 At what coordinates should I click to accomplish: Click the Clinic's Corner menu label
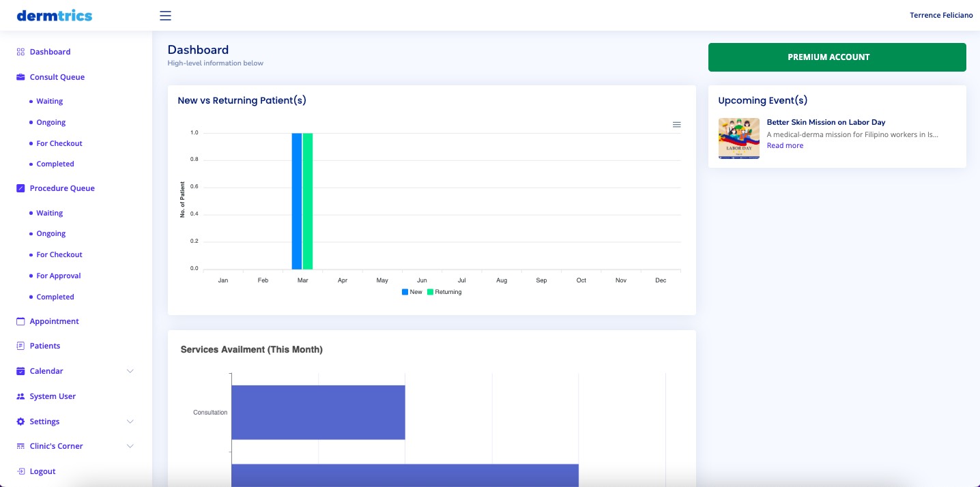pyautogui.click(x=56, y=446)
